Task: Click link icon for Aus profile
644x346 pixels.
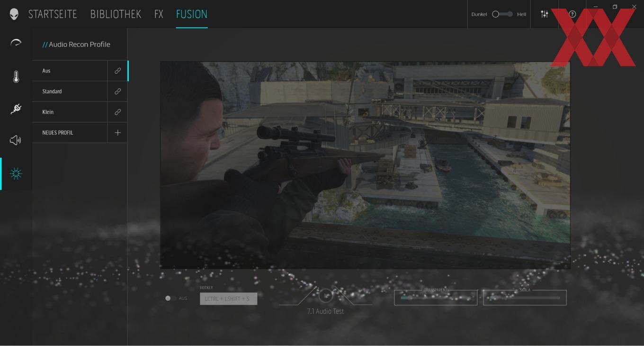Action: click(117, 71)
